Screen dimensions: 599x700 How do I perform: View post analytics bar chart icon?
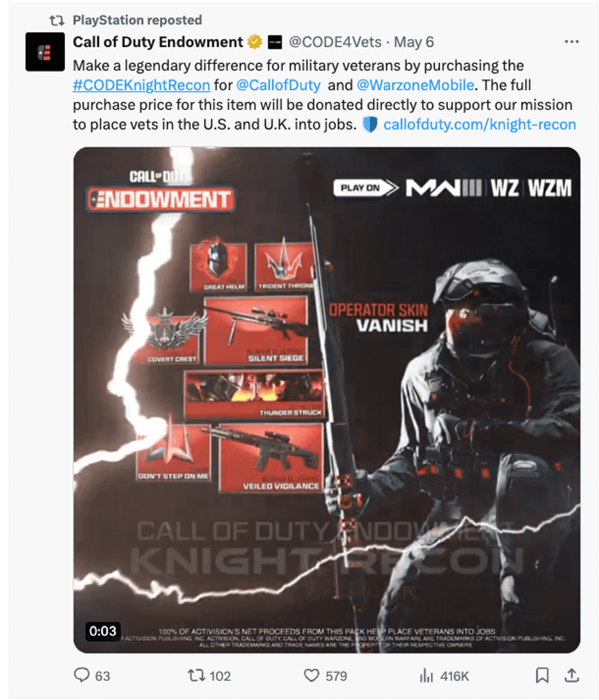tap(426, 676)
